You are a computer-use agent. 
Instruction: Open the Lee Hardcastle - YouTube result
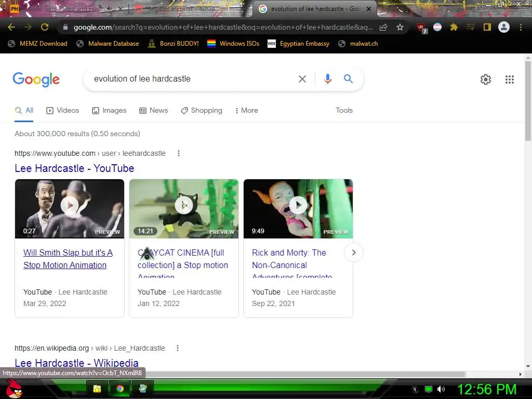74,168
